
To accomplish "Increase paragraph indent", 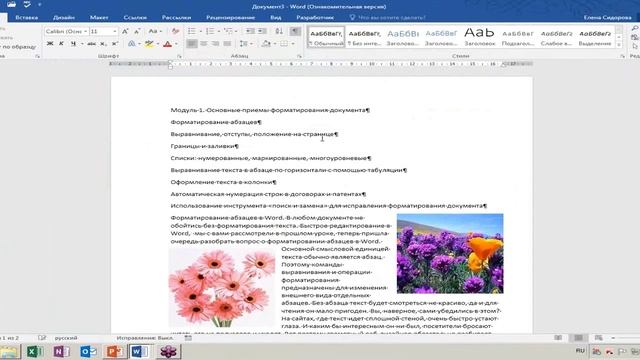I will coord(262,31).
